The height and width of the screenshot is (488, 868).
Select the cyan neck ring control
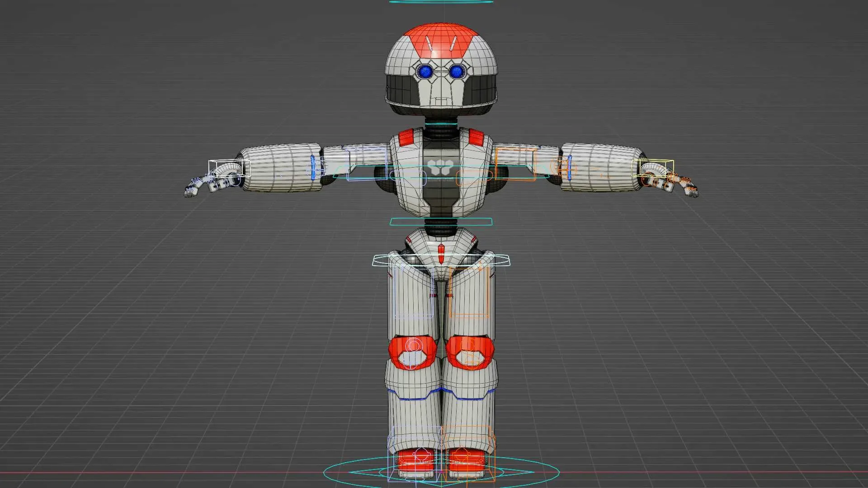pos(441,123)
